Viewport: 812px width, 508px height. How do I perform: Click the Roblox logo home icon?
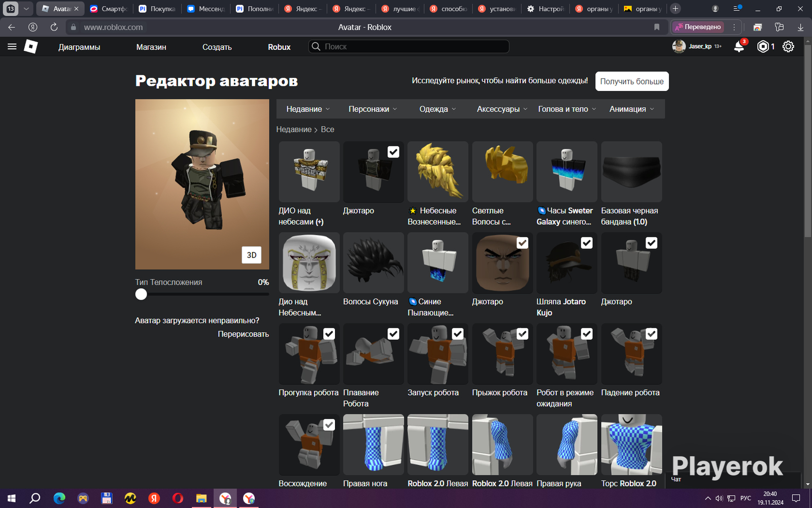point(31,47)
